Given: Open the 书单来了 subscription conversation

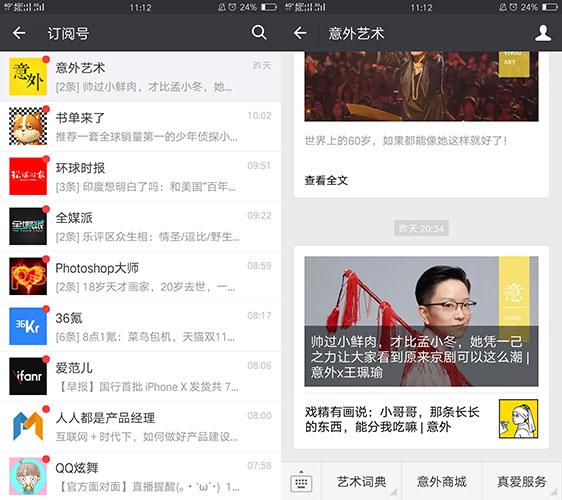Looking at the screenshot, I should point(140,126).
